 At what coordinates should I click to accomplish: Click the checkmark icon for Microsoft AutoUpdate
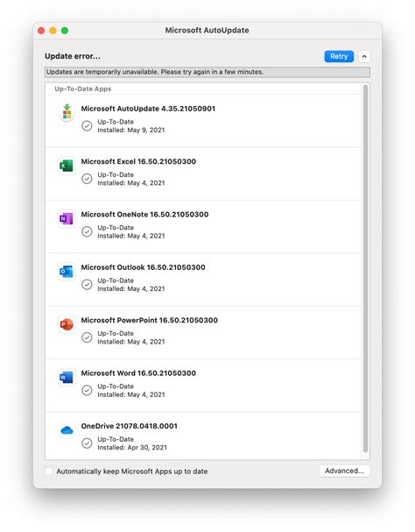[87, 126]
